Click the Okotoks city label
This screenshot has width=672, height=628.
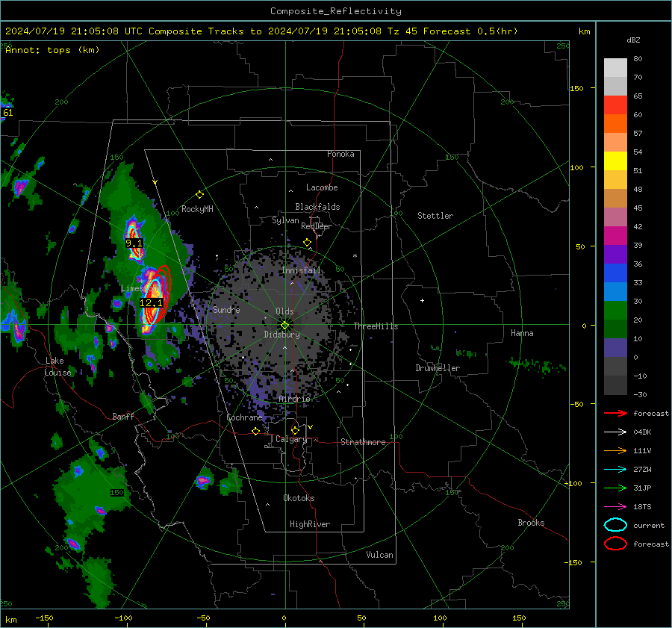point(299,498)
